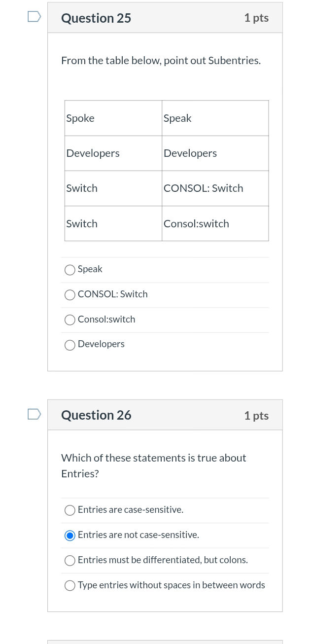Click the 'Consol:switch' table cell
Viewport: 311px width, 644px height.
196,223
